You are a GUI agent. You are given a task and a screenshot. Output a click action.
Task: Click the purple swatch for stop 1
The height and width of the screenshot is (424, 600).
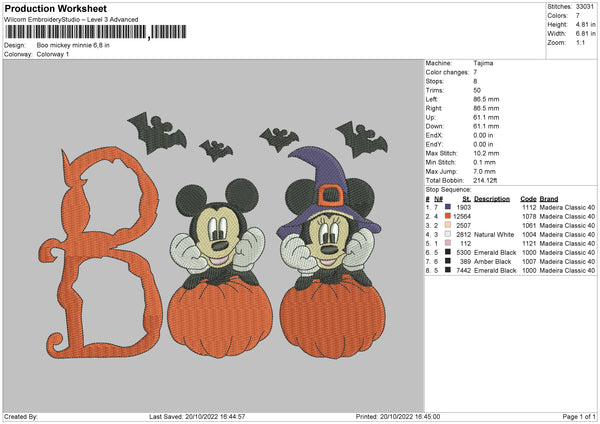[x=447, y=207]
